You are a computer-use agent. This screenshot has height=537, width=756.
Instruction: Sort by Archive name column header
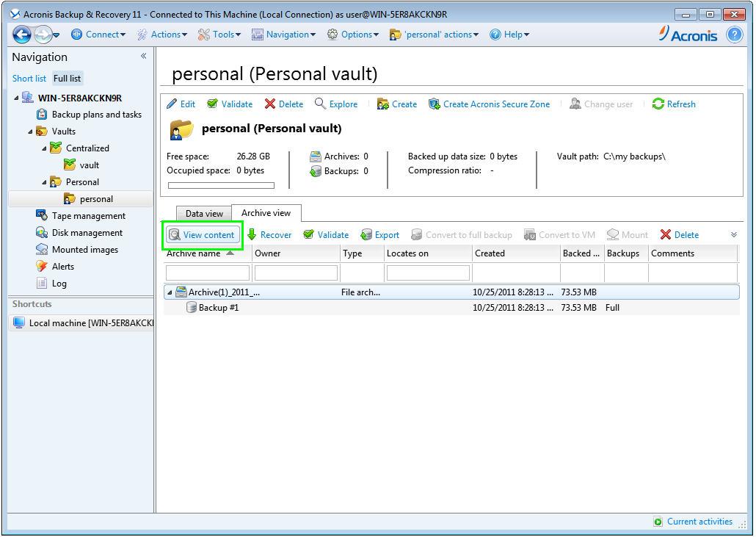(x=208, y=253)
